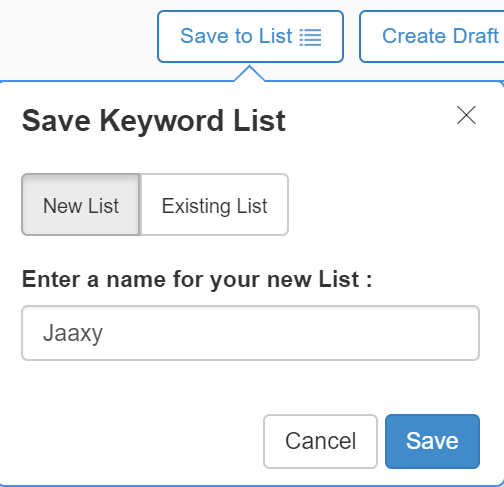Click the blue Save button
Viewport: 504px width, 487px height.
(432, 441)
